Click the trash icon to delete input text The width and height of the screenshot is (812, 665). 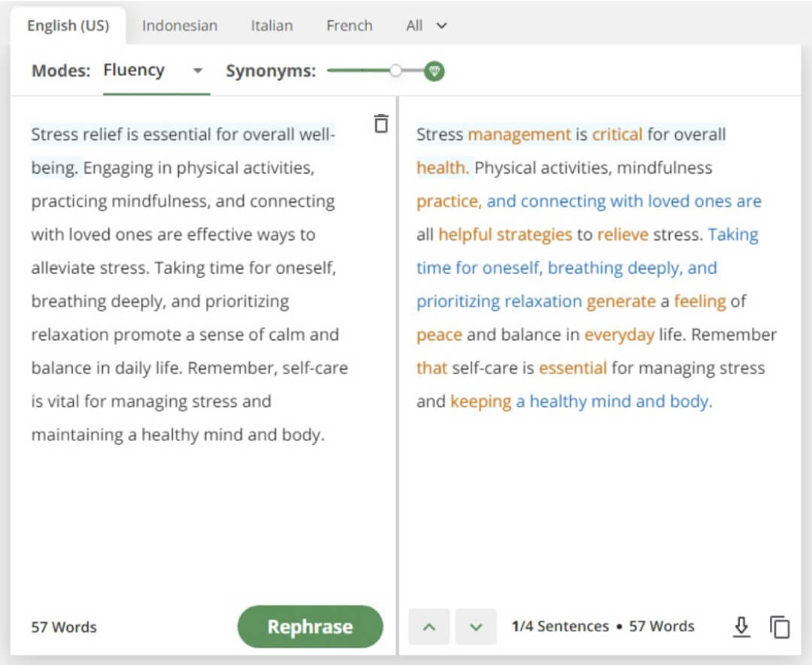click(x=381, y=124)
